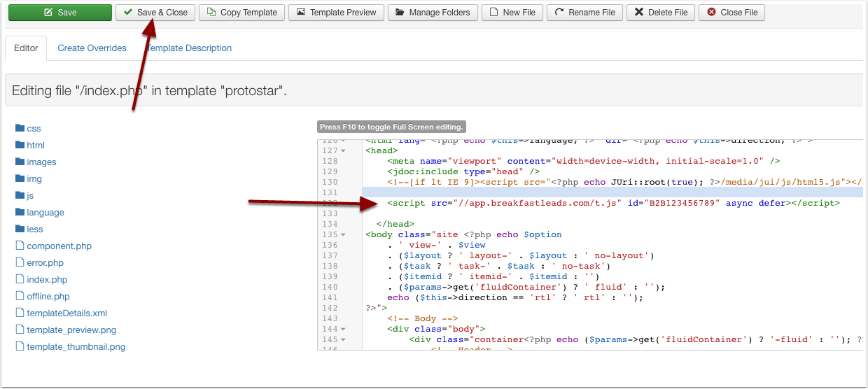
Task: Open the error.php file
Action: pyautogui.click(x=45, y=263)
